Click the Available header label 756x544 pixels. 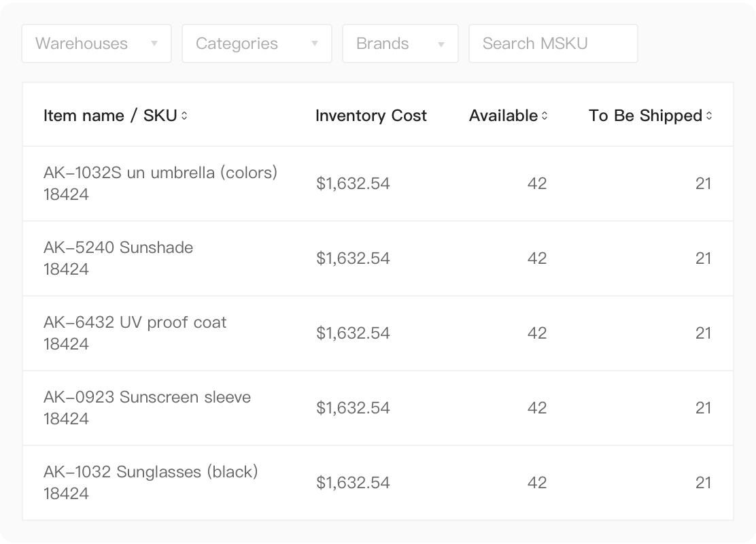pos(503,116)
